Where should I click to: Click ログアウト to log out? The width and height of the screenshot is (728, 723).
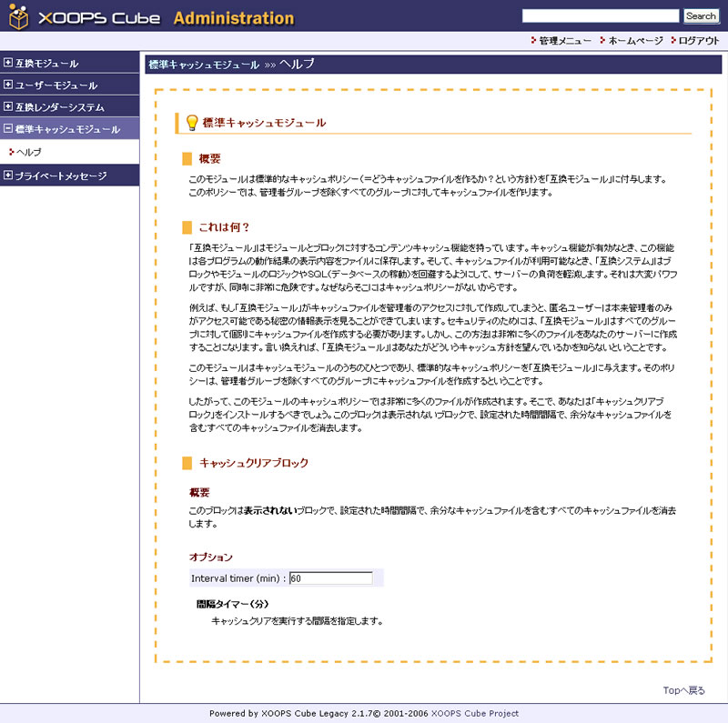[x=699, y=41]
